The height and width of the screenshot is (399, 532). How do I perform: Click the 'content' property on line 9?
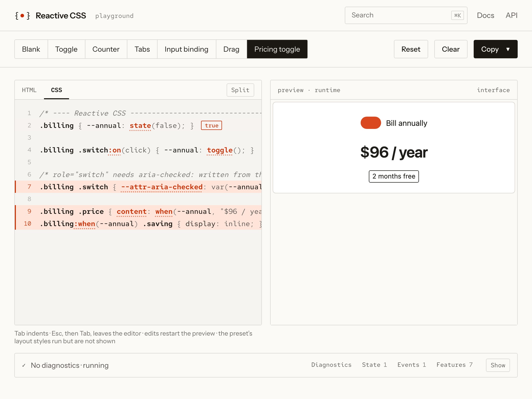click(x=132, y=212)
